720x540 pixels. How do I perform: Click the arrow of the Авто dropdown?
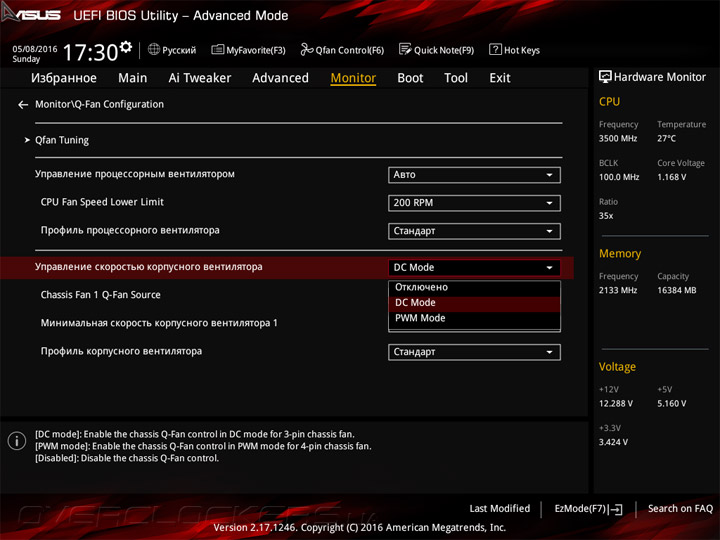coord(549,175)
